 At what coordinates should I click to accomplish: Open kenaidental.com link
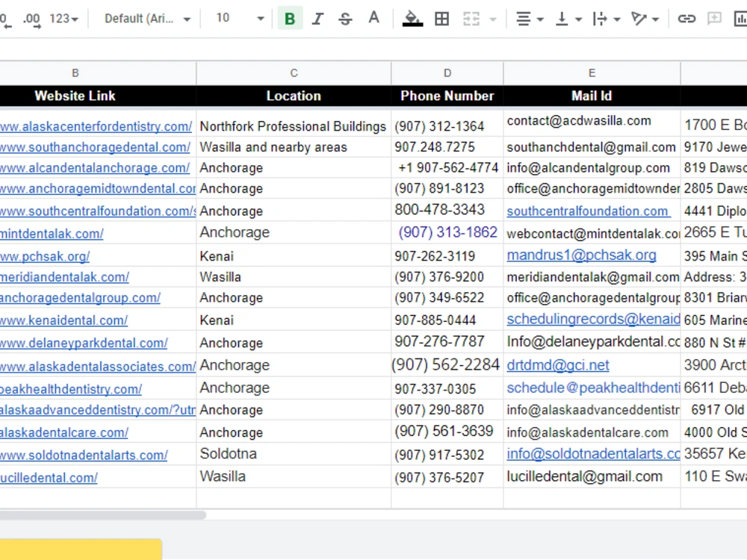point(63,320)
